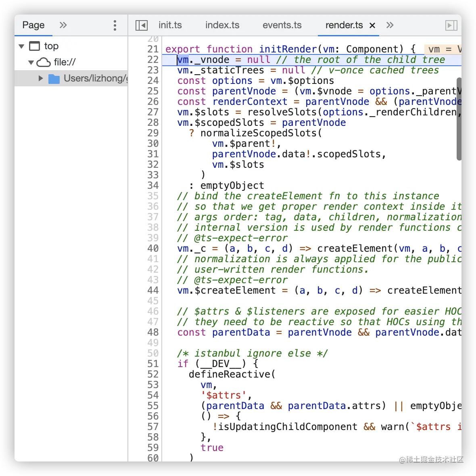The height and width of the screenshot is (476, 476).
Task: Click '!isUpdatingChildComponent' on line 57
Action: point(285,426)
